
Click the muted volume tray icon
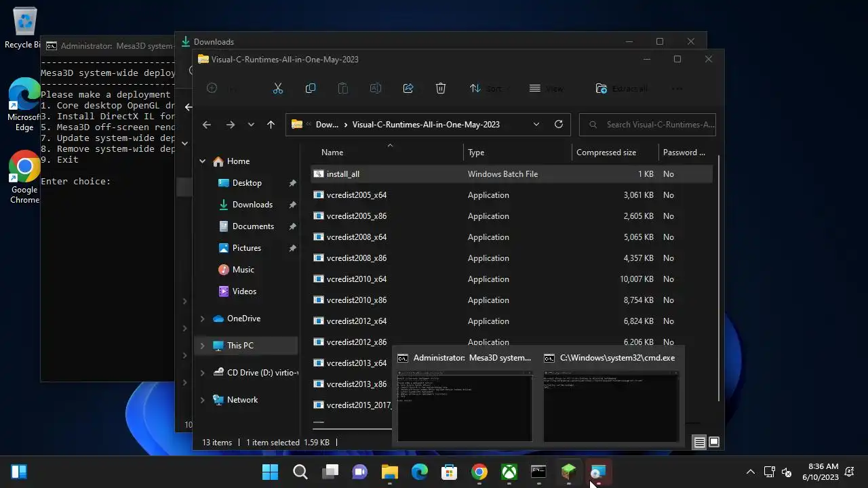coord(787,472)
